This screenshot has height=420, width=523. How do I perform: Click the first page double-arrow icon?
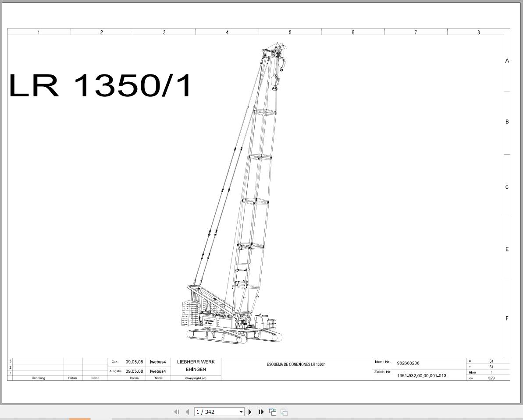tap(177, 412)
